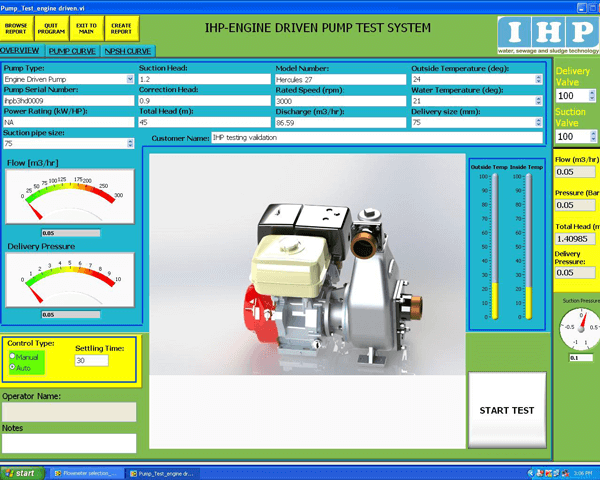Click the Windows Start button
Viewport: 600px width, 480px height.
tap(20, 473)
